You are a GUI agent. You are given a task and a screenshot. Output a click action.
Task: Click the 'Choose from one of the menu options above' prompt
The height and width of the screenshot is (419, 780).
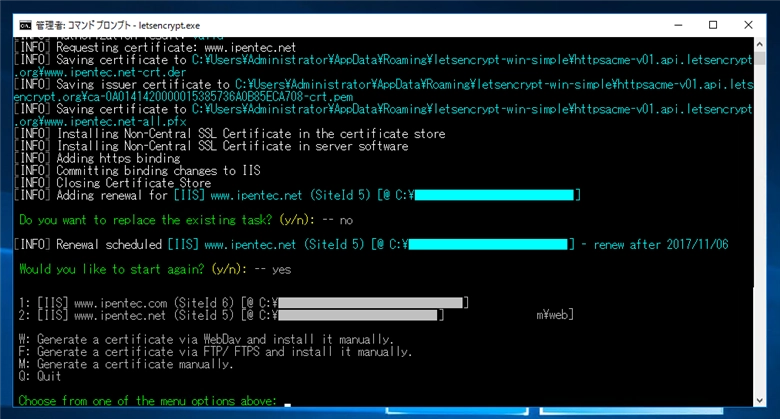(x=148, y=401)
